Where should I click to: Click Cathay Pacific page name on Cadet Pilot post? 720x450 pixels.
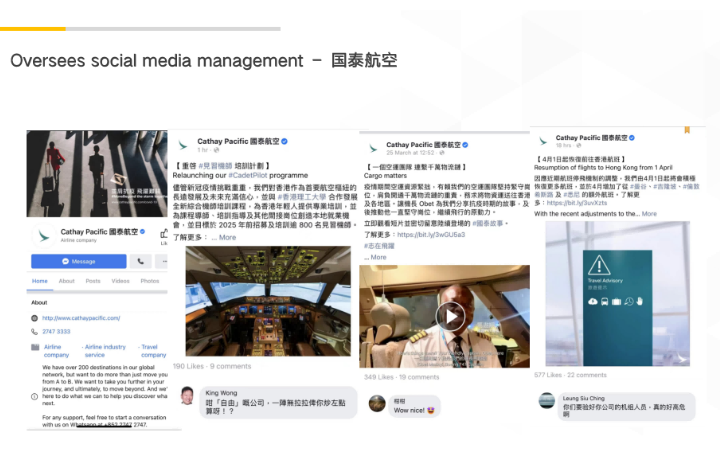(x=238, y=141)
